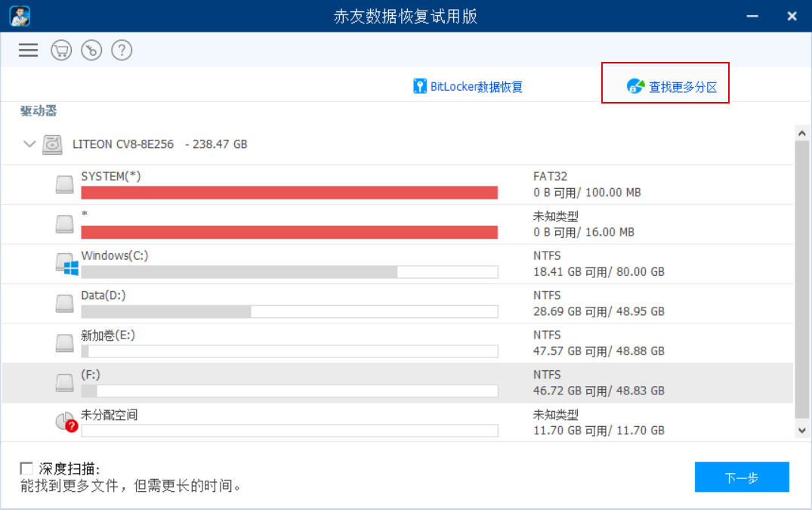Select the LITEON CV8-8E256 disk icon
The image size is (812, 510).
pyautogui.click(x=52, y=144)
